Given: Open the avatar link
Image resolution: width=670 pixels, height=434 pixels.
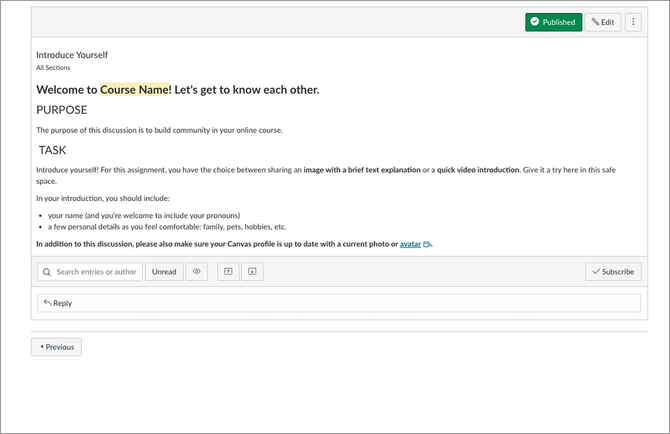Looking at the screenshot, I should pyautogui.click(x=410, y=243).
